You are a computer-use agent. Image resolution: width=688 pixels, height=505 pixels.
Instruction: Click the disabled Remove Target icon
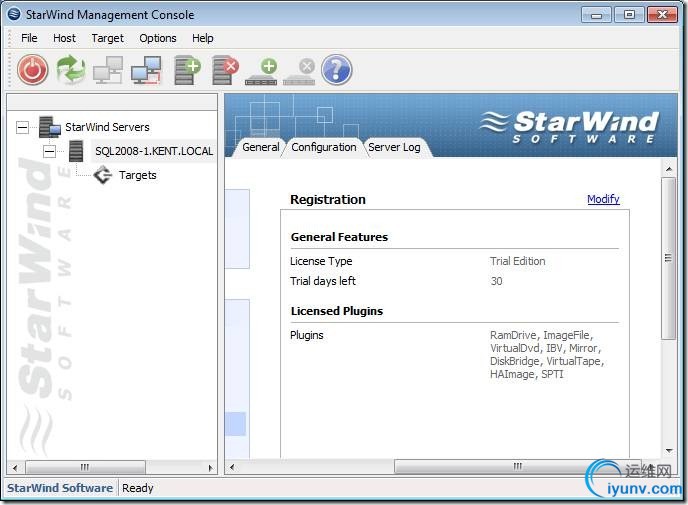point(299,72)
